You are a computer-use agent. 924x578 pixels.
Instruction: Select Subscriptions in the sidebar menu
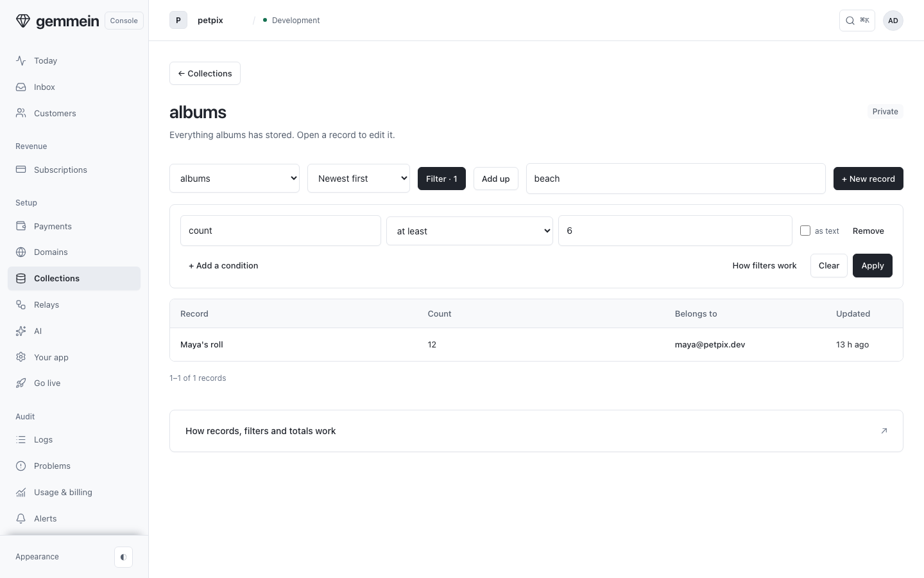(x=74, y=170)
